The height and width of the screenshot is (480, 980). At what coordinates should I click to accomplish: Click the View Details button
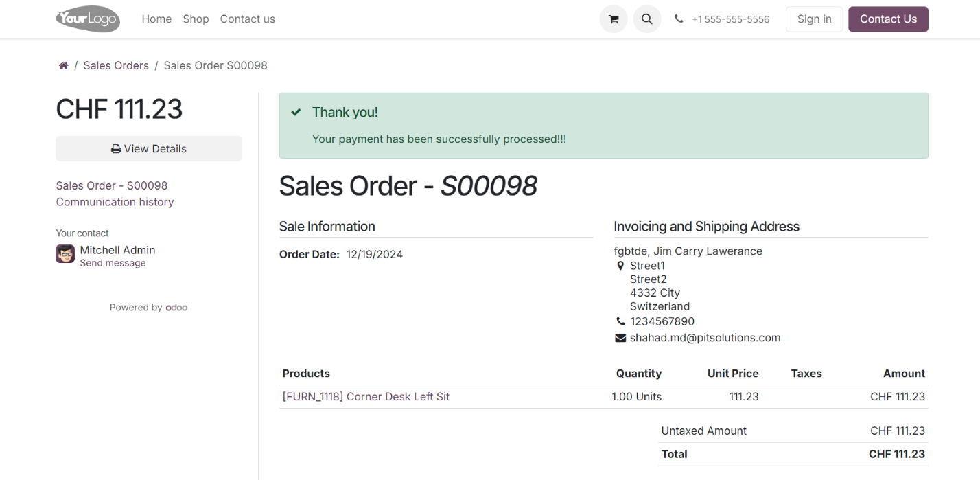click(x=148, y=148)
